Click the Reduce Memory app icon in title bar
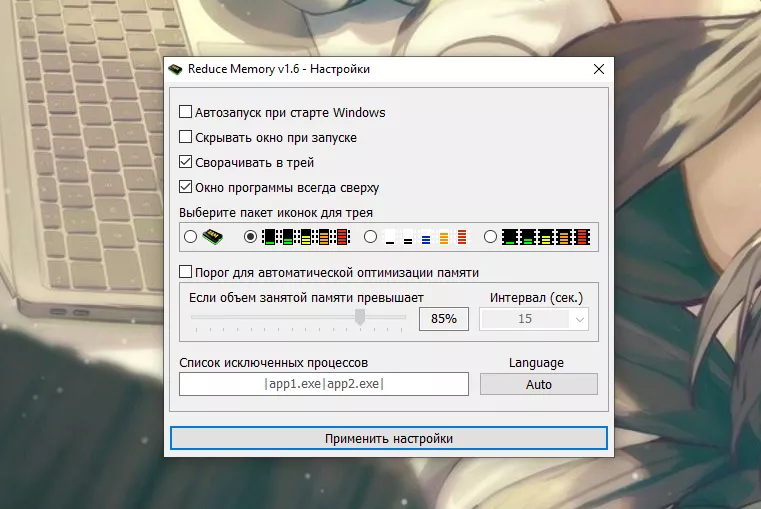Screen dimensions: 761x509 (175, 69)
